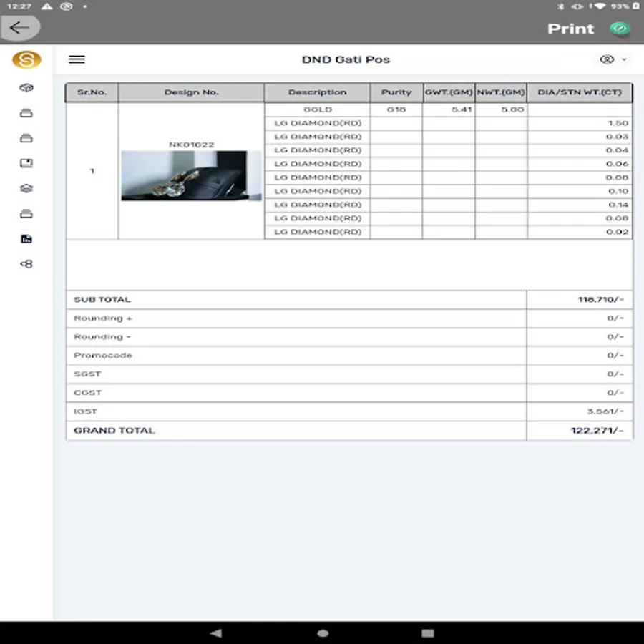Click the Rounding - row label
The height and width of the screenshot is (644, 644).
pos(102,337)
